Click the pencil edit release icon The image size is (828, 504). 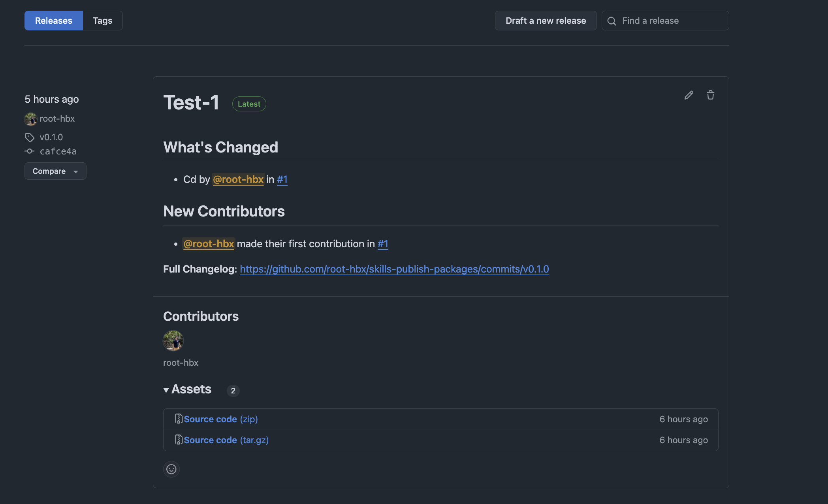[x=689, y=95]
